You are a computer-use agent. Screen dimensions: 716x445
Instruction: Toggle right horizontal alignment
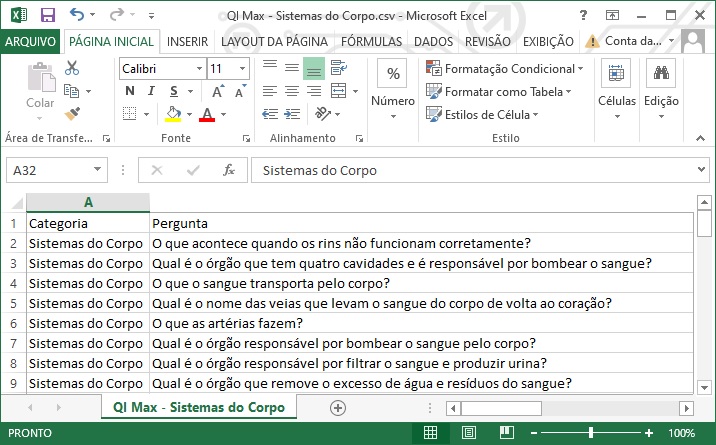(314, 91)
